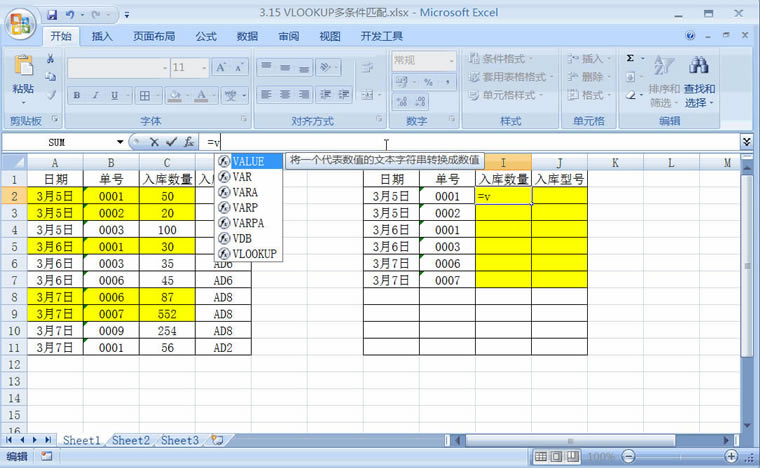Select cell with value 552
760x468 pixels.
click(x=167, y=314)
